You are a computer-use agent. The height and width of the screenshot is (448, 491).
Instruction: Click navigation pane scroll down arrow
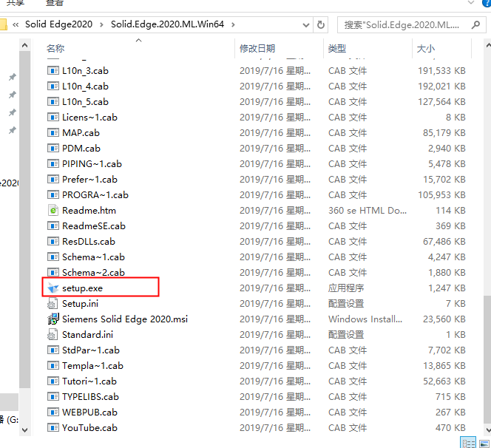tap(24, 430)
